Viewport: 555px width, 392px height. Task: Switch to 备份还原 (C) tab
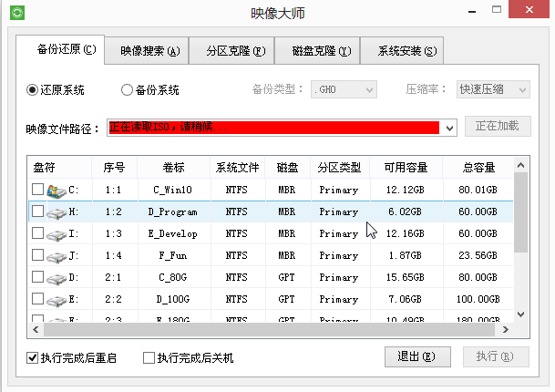pyautogui.click(x=60, y=49)
